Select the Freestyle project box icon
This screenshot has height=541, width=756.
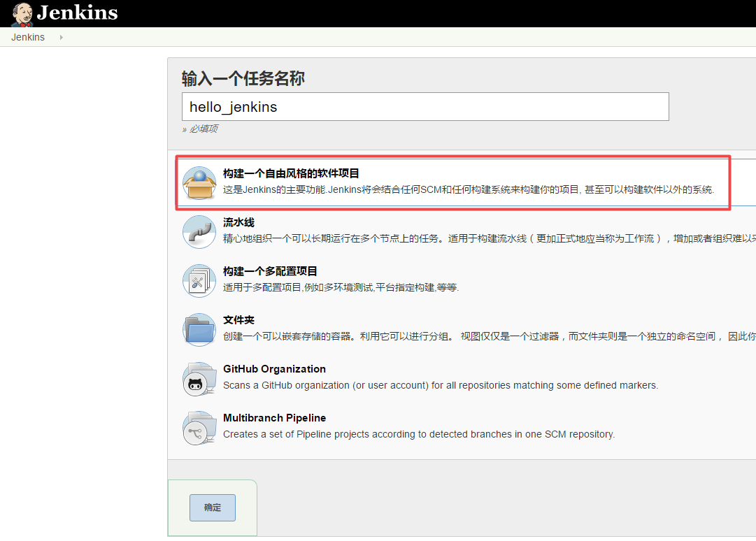[x=199, y=183]
